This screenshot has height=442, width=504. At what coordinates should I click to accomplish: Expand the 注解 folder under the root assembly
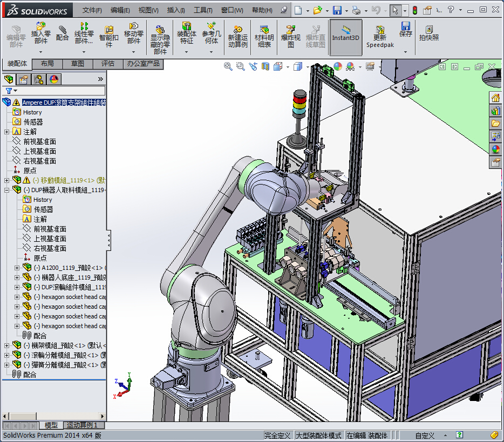coord(6,132)
